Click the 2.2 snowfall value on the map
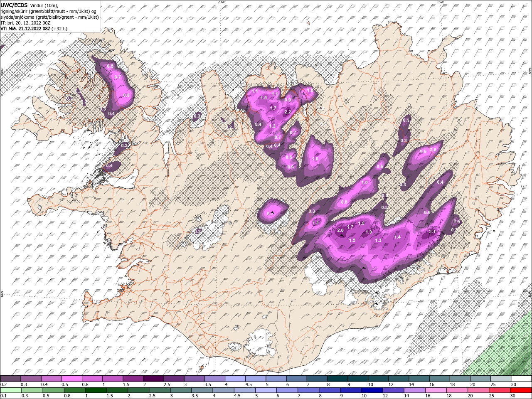The width and height of the screenshot is (532, 399). click(287, 112)
